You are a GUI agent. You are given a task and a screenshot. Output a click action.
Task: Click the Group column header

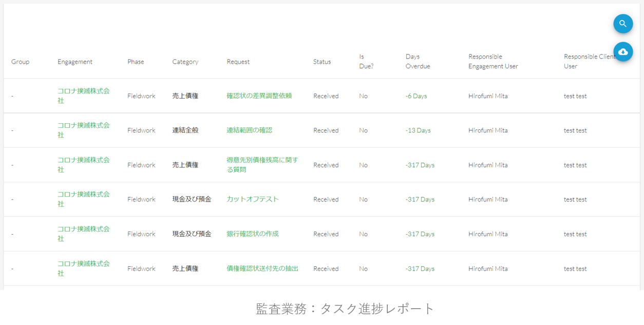(x=20, y=62)
